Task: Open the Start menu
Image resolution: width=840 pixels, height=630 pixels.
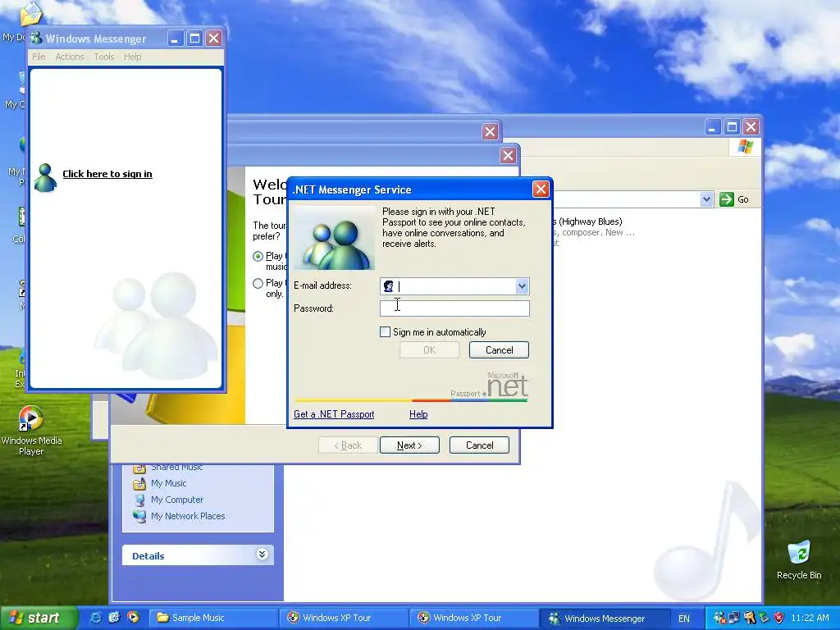Action: 39,618
